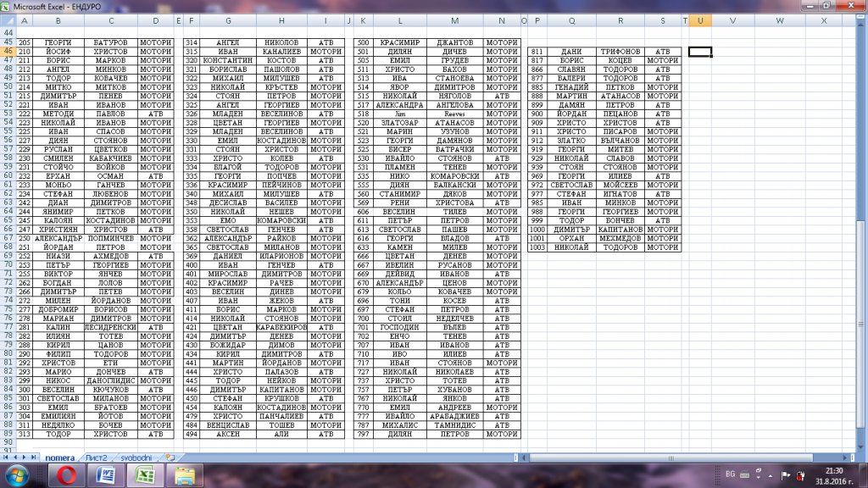
Task: Click the vertical scrollbar down arrow
Action: (860, 447)
